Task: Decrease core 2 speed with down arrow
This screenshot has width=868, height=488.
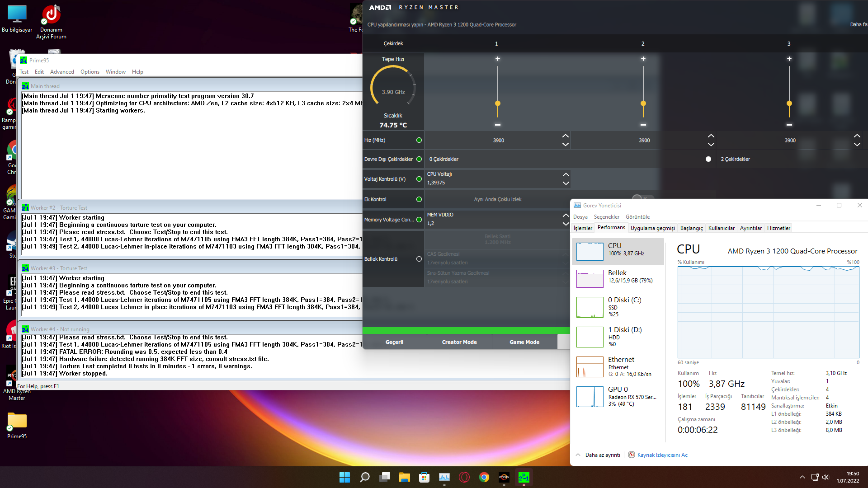Action: pyautogui.click(x=711, y=145)
